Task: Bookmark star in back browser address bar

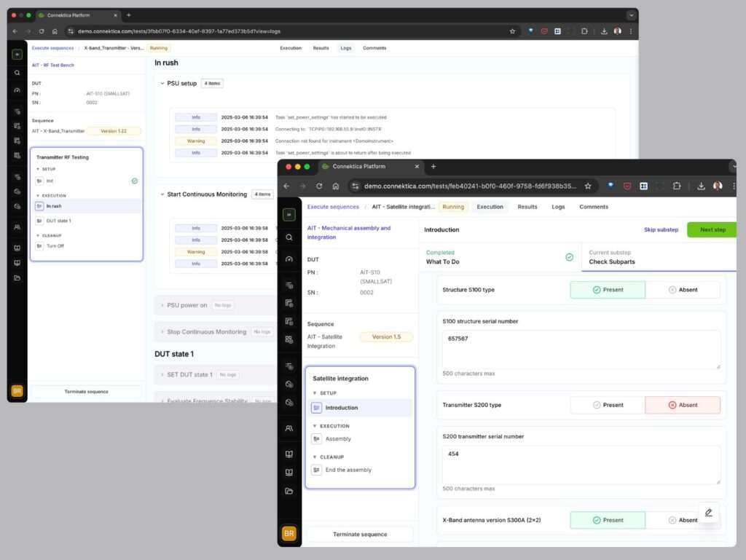Action: coord(512,31)
